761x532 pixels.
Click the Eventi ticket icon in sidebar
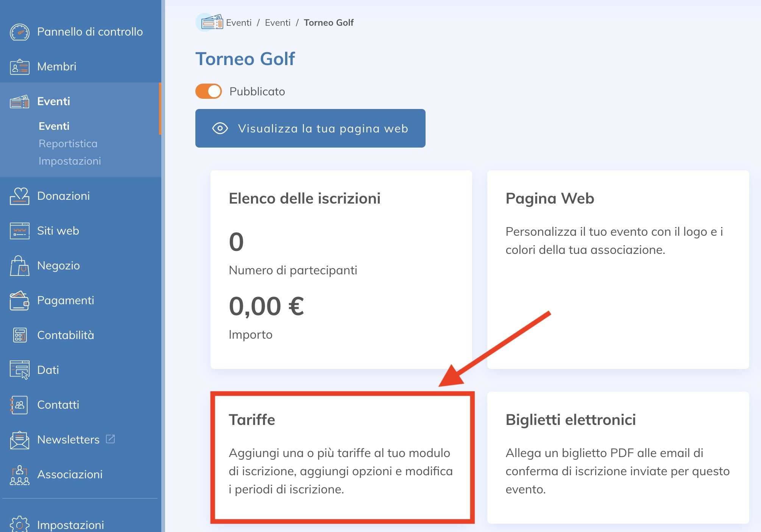pyautogui.click(x=20, y=101)
